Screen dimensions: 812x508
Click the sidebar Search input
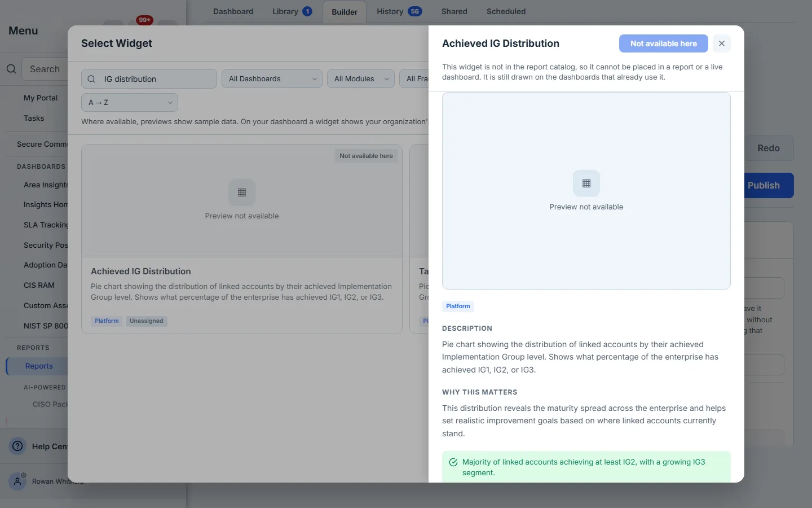pos(45,69)
